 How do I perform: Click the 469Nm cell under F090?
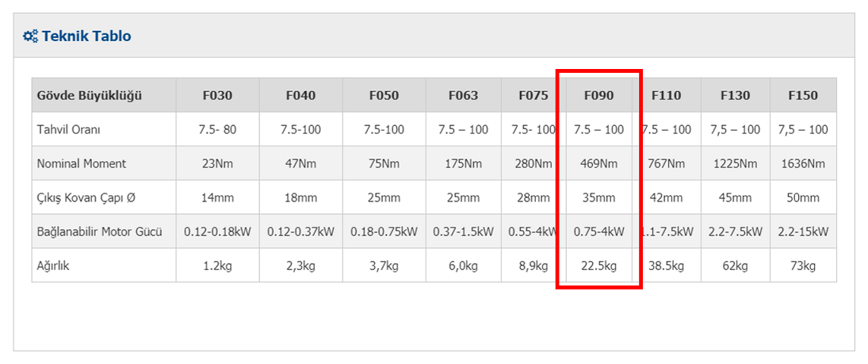599,164
